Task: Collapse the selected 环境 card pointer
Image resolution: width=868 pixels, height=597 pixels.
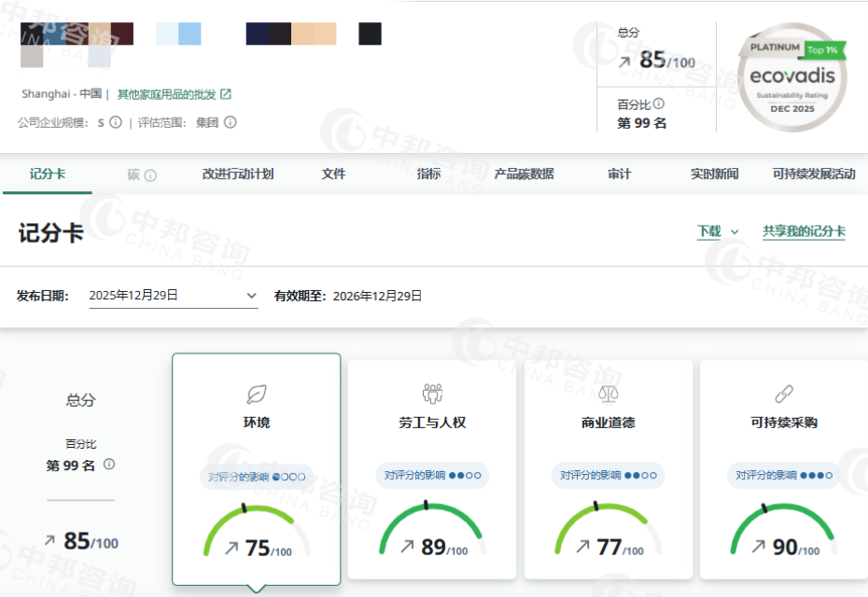Action: [x=256, y=589]
